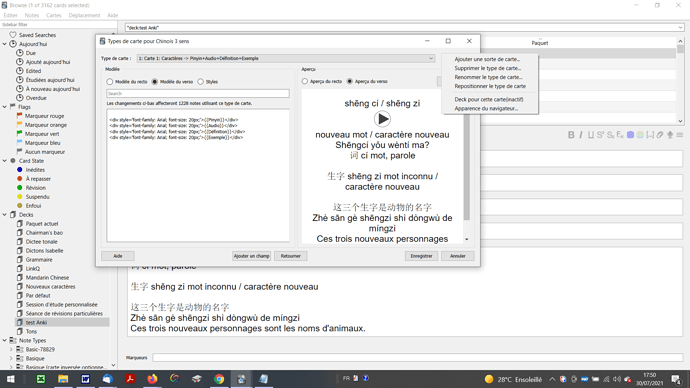The width and height of the screenshot is (690, 388).
Task: Click the Retourner button
Action: [290, 256]
